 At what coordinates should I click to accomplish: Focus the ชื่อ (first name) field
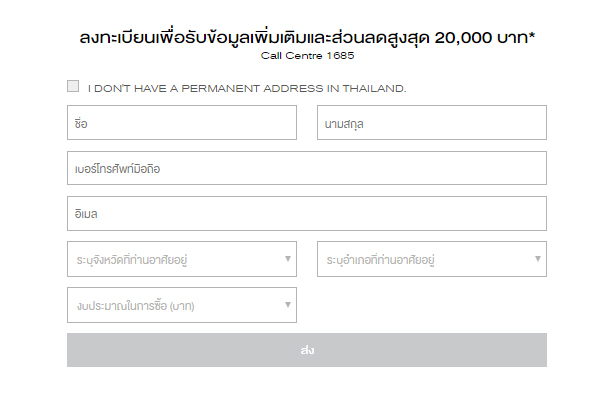[182, 123]
